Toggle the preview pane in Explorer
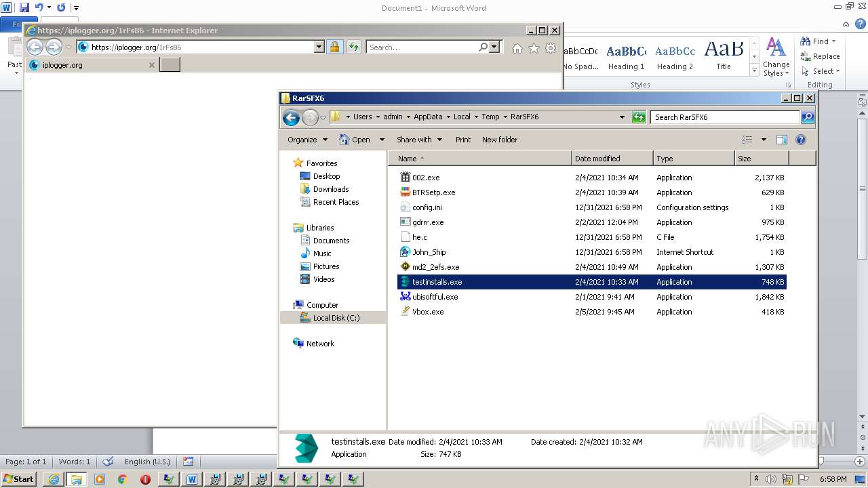868x488 pixels. coord(782,140)
